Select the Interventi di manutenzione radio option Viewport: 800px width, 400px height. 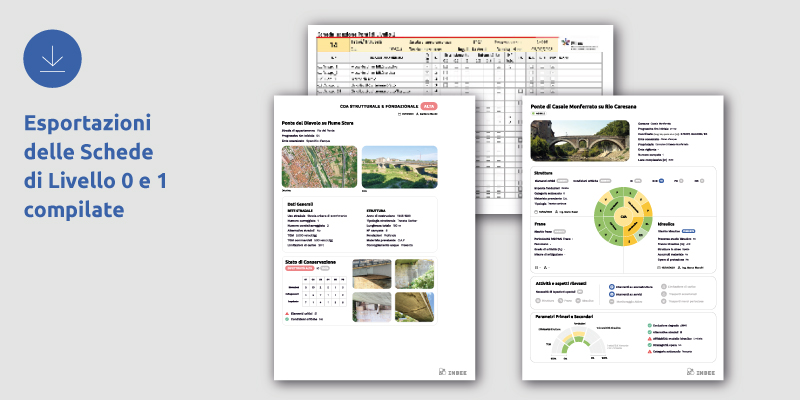click(x=612, y=289)
